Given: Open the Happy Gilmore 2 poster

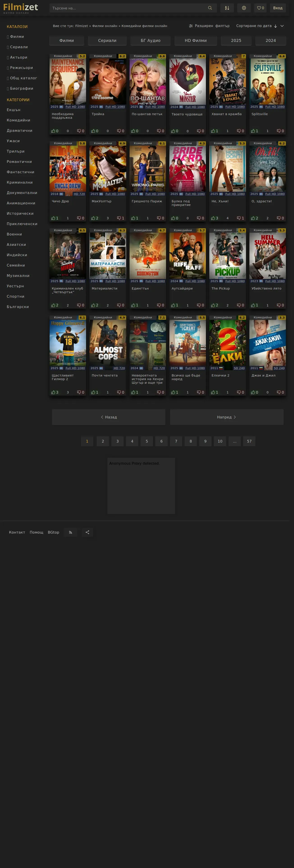Looking at the screenshot, I should point(68,342).
